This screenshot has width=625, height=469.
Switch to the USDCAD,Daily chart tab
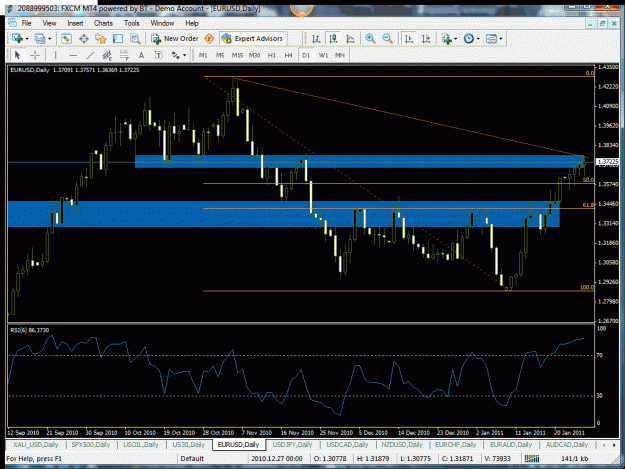point(347,445)
